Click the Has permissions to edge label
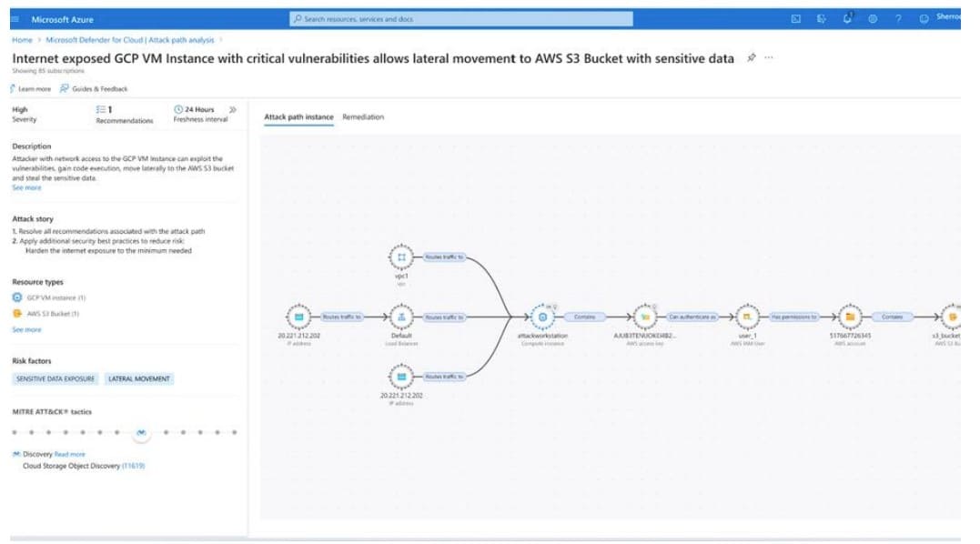 point(793,317)
